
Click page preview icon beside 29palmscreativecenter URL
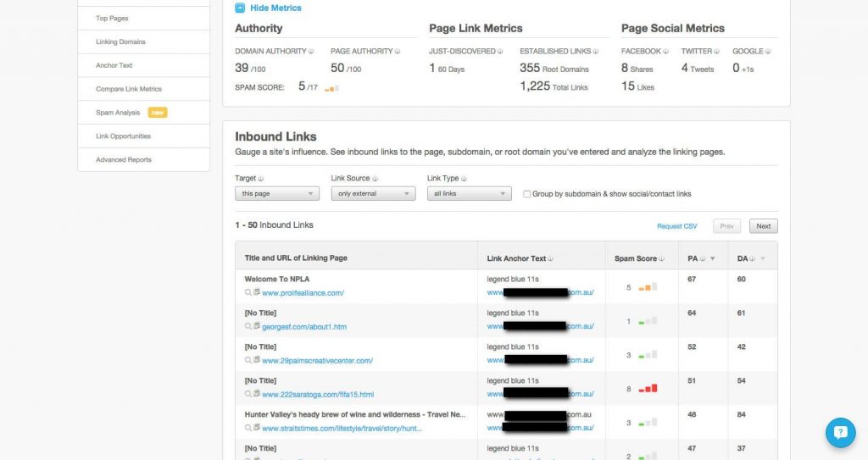(257, 360)
